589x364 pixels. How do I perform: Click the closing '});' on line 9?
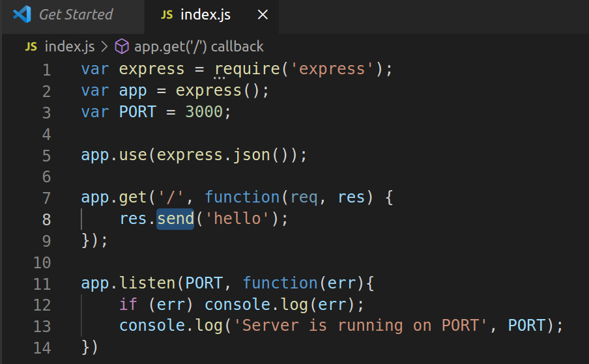pos(94,240)
